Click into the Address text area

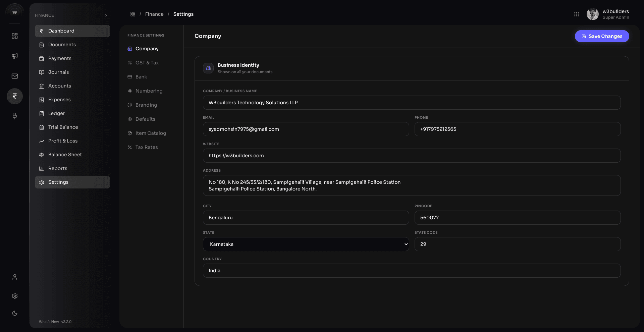412,185
